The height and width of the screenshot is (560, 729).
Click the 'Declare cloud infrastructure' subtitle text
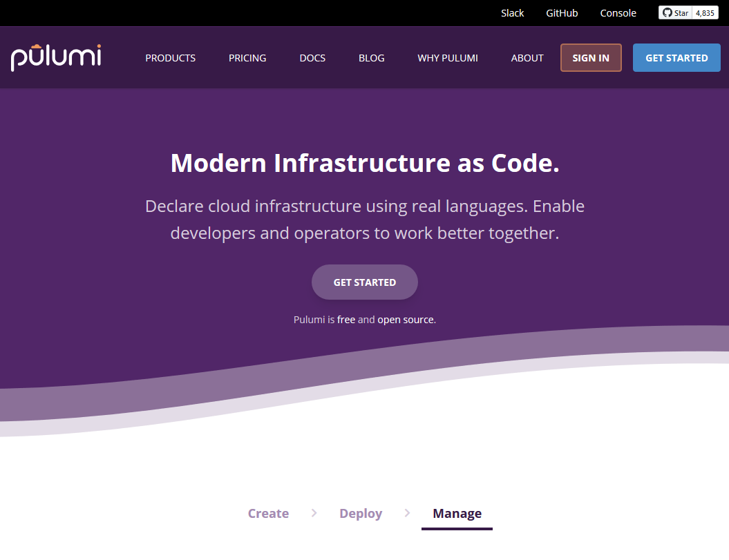[x=365, y=220]
